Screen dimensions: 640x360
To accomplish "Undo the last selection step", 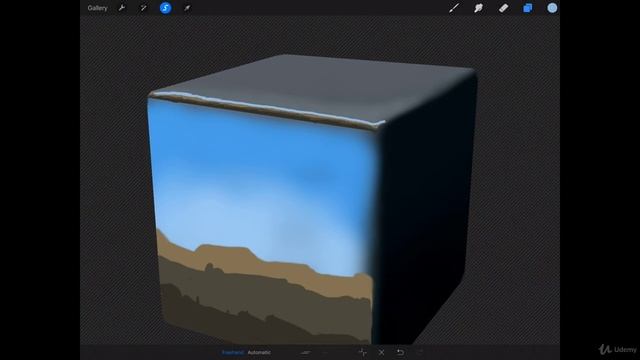I will (400, 352).
